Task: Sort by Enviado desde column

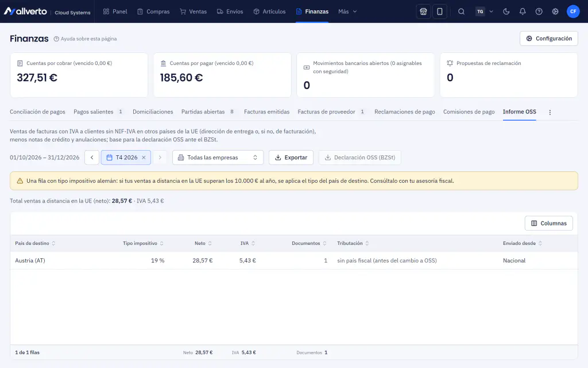Action: 523,243
